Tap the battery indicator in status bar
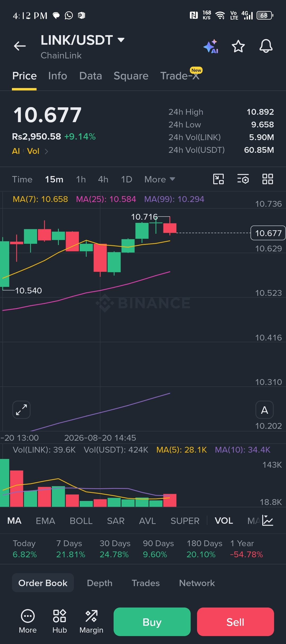Image resolution: width=286 pixels, height=644 pixels. 265,15
